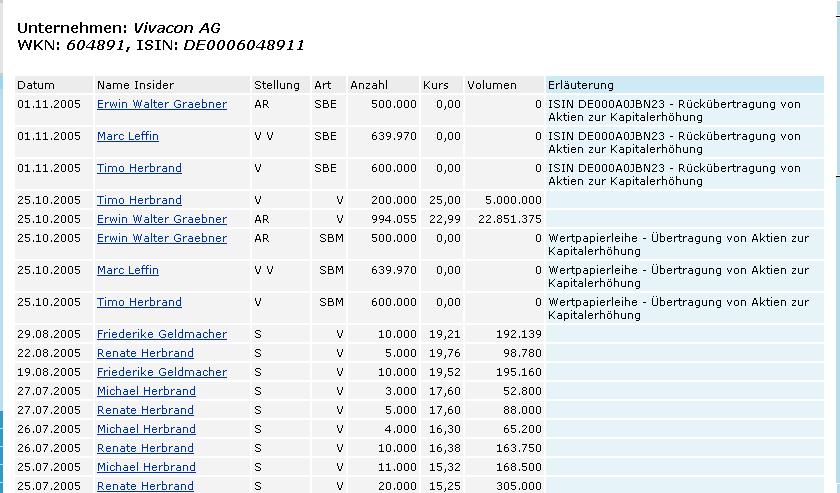Click the Datum column header
Viewport: 840px width, 493px height.
(36, 85)
